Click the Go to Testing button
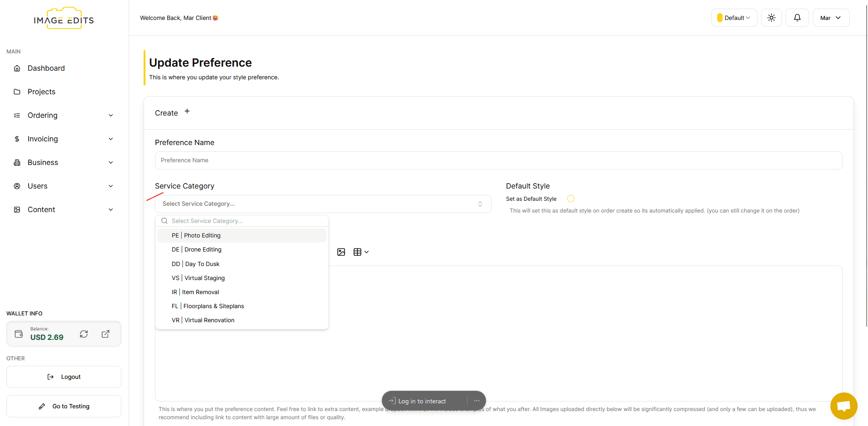Image resolution: width=868 pixels, height=426 pixels. coord(64,406)
